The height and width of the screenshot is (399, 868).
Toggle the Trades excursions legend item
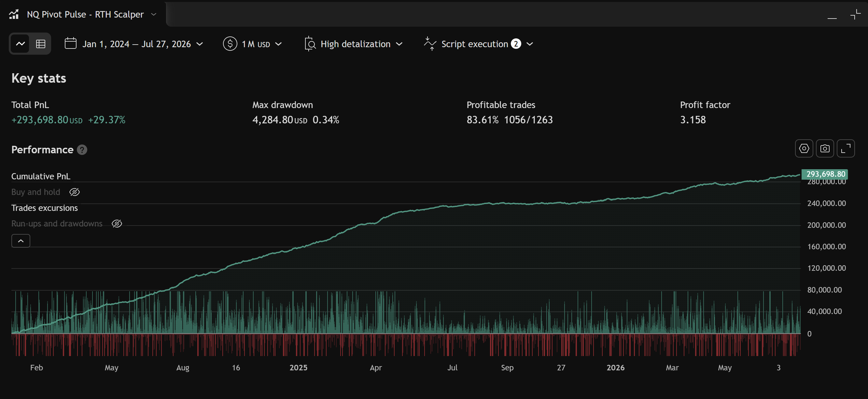pos(45,208)
